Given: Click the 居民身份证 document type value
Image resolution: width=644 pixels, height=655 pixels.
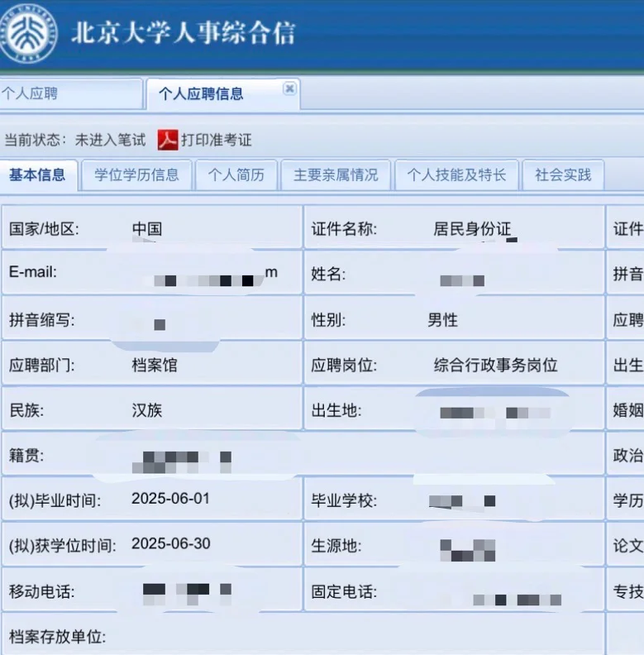Looking at the screenshot, I should [x=472, y=229].
